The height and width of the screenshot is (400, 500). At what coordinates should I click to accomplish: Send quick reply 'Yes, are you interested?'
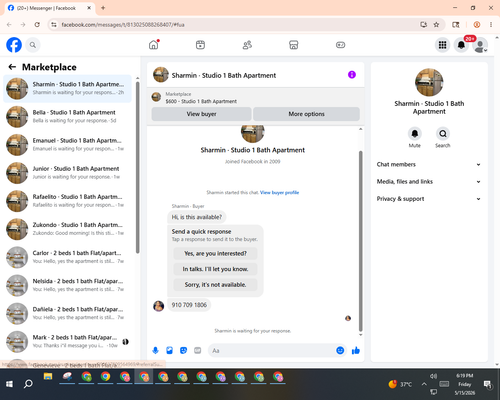[x=215, y=254]
